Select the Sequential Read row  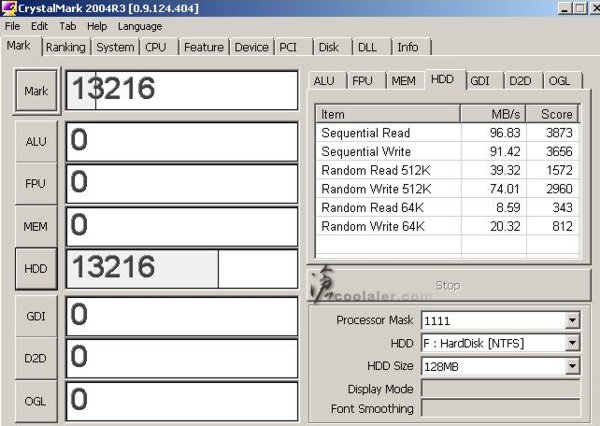[447, 133]
